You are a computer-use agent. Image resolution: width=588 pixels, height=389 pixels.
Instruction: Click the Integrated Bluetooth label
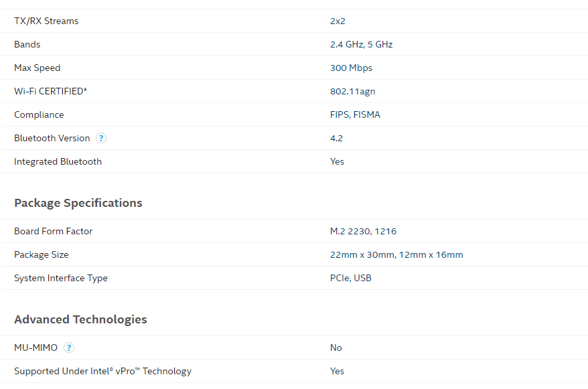(58, 161)
